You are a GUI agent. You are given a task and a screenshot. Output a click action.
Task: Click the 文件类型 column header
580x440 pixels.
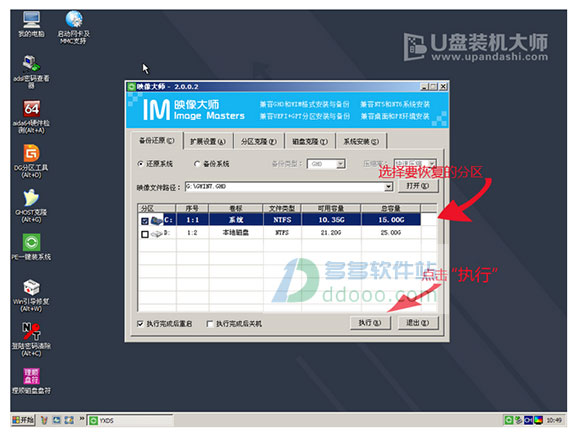[x=282, y=208]
